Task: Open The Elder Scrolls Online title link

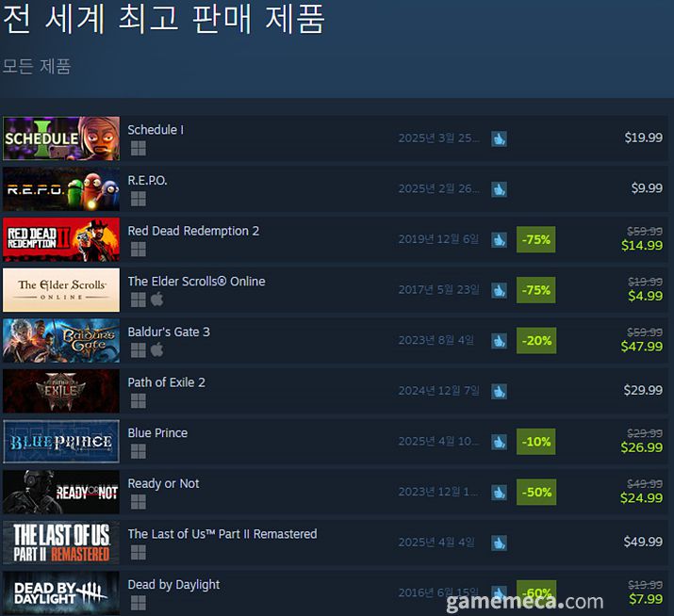Action: [196, 282]
